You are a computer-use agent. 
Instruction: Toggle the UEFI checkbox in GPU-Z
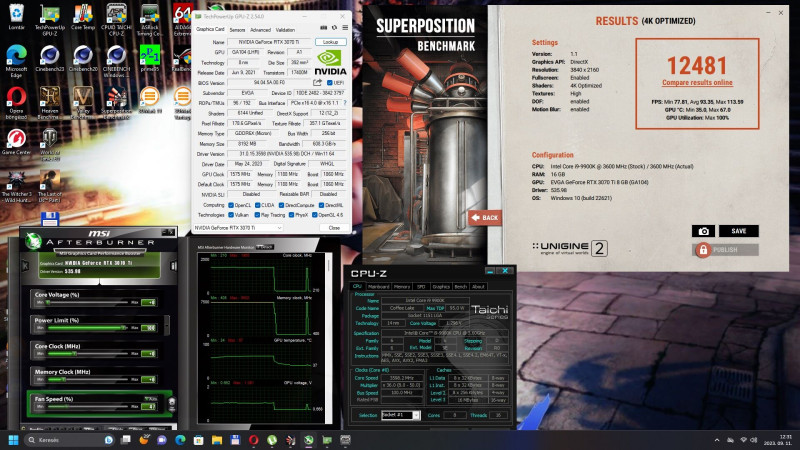pyautogui.click(x=330, y=83)
